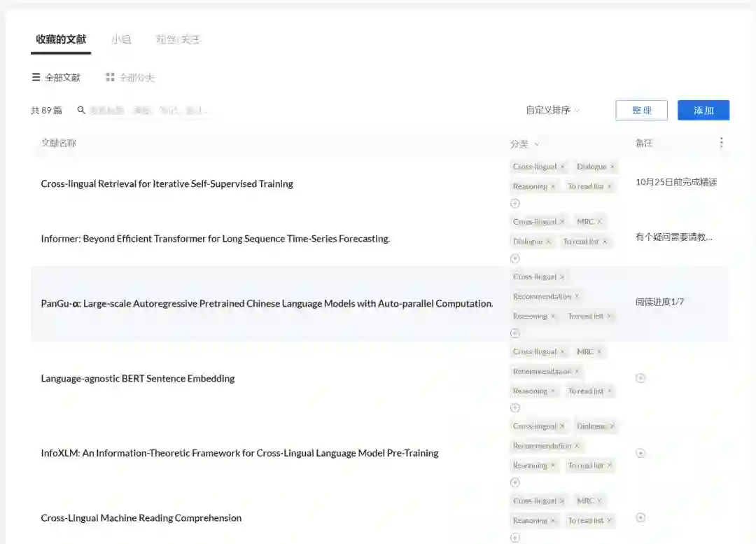Open Cross-Lingual Machine Reading Comprehension paper
This screenshot has width=756, height=544.
(x=141, y=518)
